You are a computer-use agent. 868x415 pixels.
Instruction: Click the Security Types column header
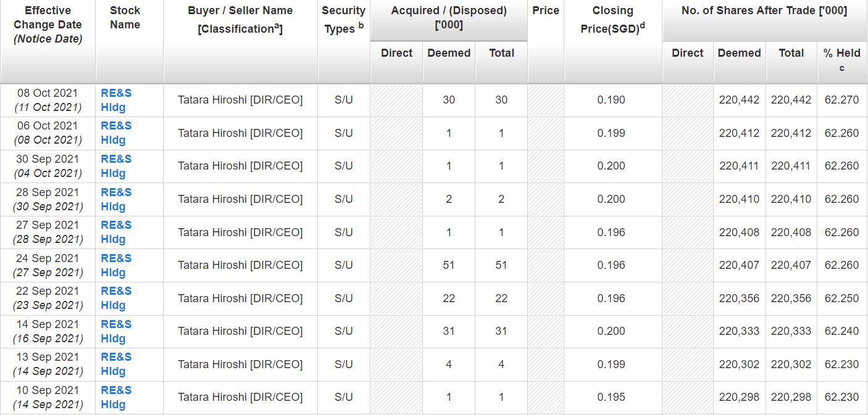343,20
